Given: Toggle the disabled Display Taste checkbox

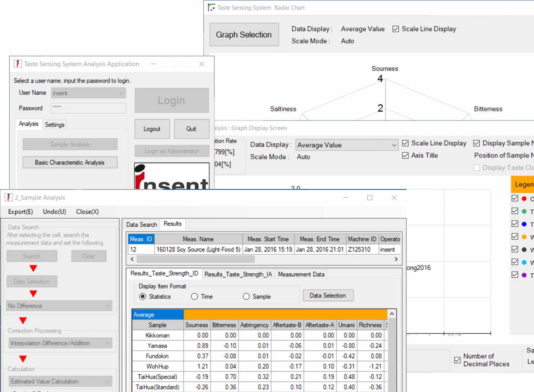Looking at the screenshot, I should click(477, 168).
